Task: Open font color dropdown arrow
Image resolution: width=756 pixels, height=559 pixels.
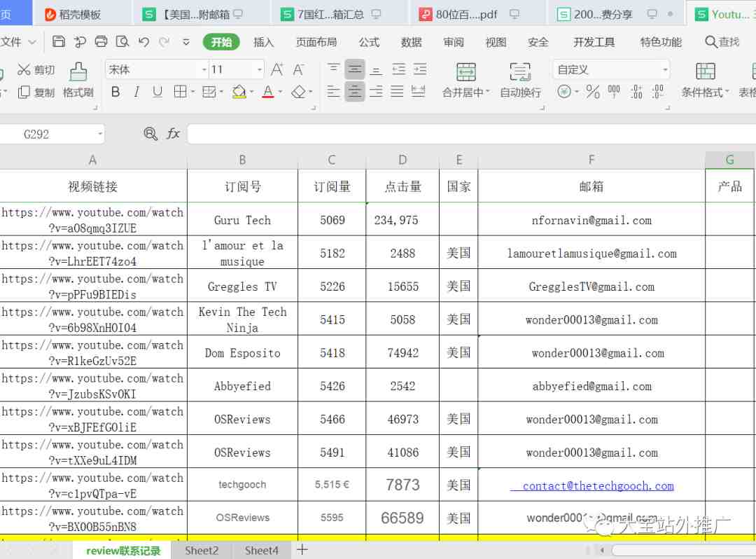Action: (280, 91)
